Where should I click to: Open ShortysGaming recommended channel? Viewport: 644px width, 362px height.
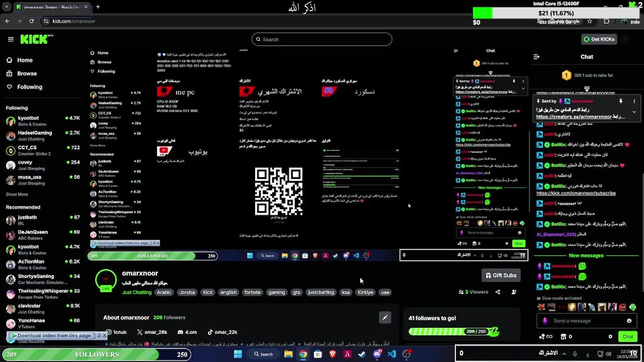[x=43, y=279]
